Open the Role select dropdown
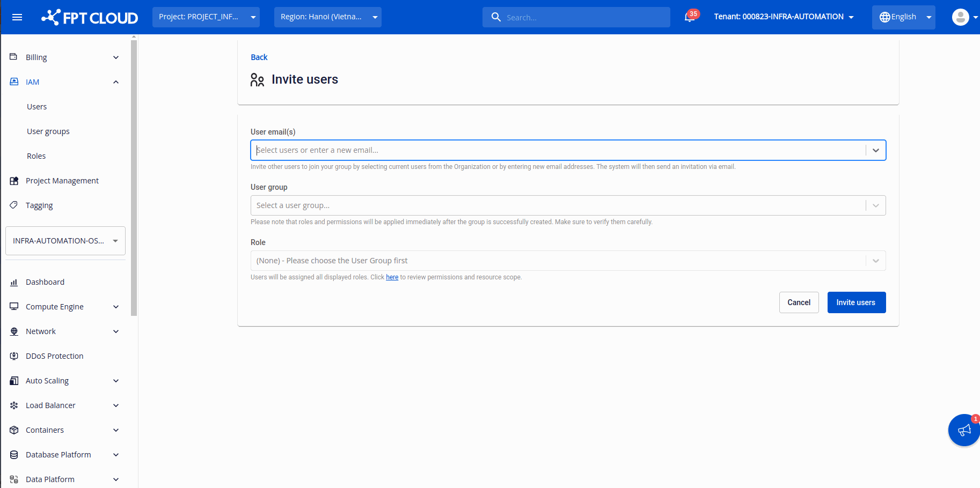The width and height of the screenshot is (980, 488). click(x=568, y=261)
